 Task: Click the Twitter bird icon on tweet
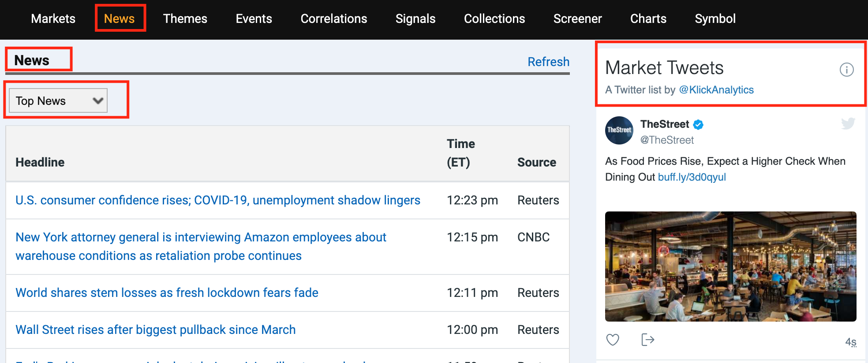click(848, 123)
